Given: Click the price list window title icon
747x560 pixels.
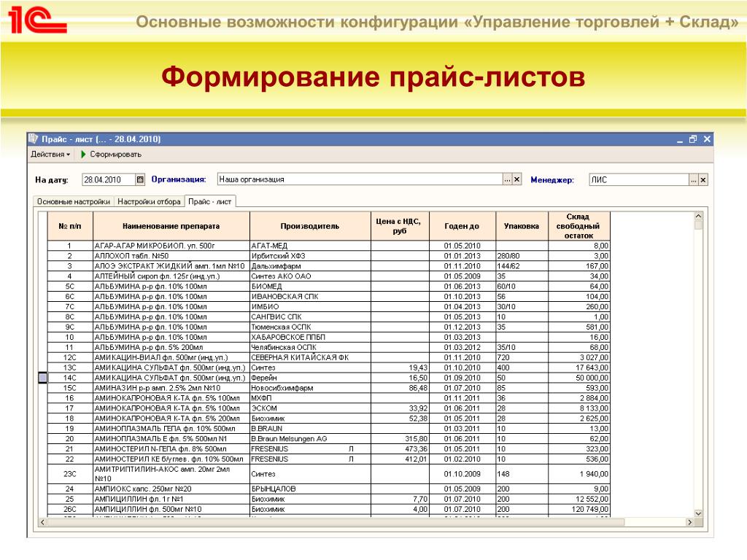Looking at the screenshot, I should click(33, 139).
